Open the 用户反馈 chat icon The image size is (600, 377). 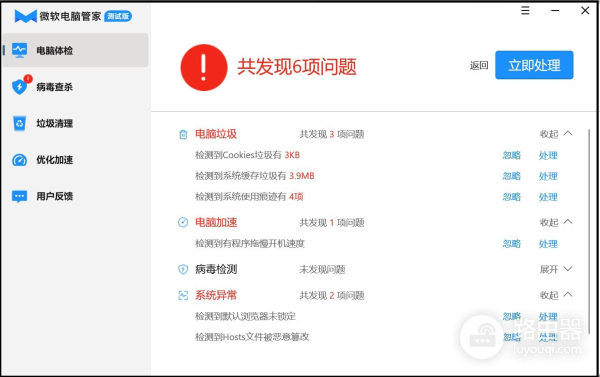20,196
